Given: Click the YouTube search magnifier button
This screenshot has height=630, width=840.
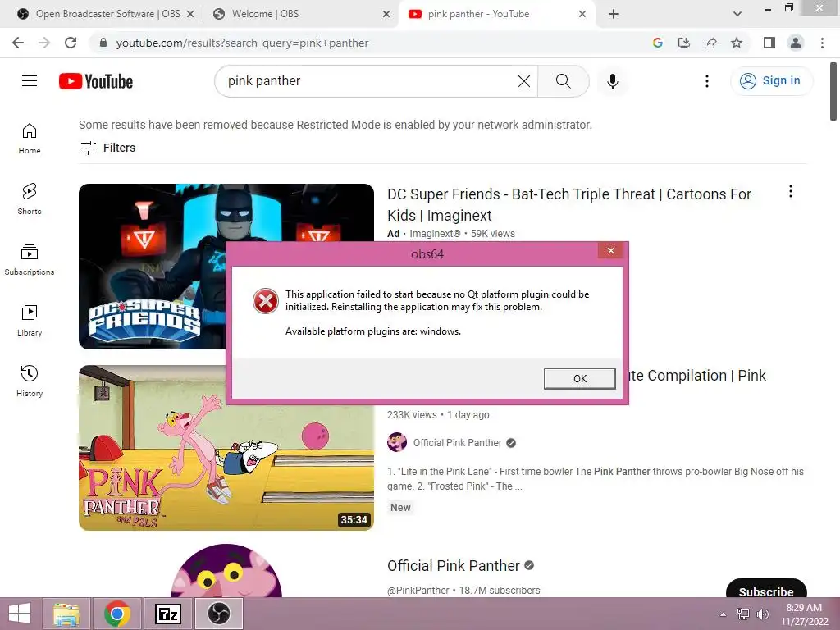Looking at the screenshot, I should tap(563, 81).
